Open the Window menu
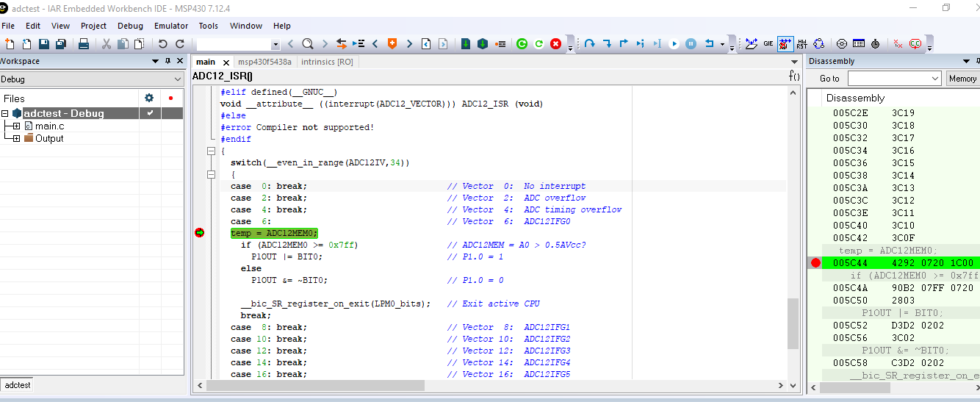The image size is (980, 402). click(x=246, y=26)
